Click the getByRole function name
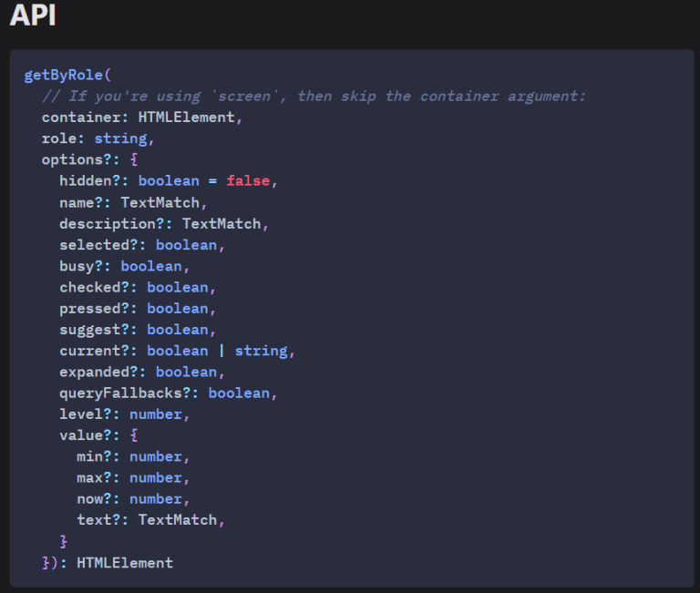Image resolution: width=700 pixels, height=593 pixels. click(64, 75)
